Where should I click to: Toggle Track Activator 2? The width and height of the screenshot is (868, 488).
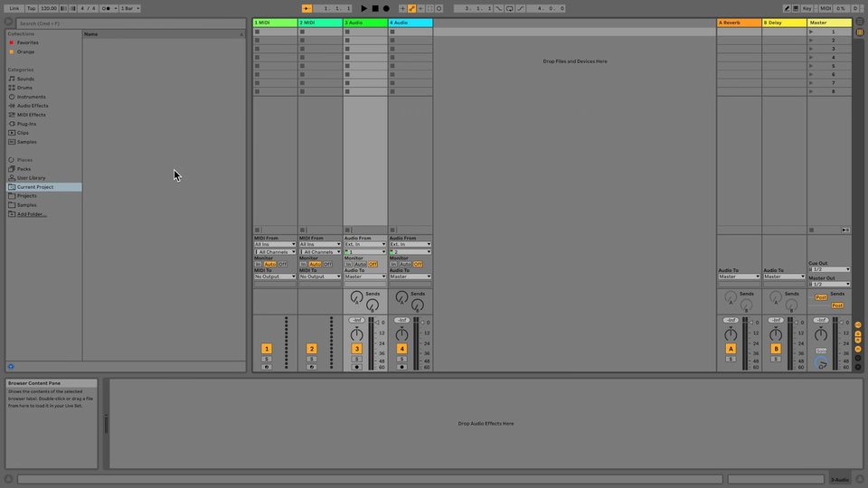312,349
